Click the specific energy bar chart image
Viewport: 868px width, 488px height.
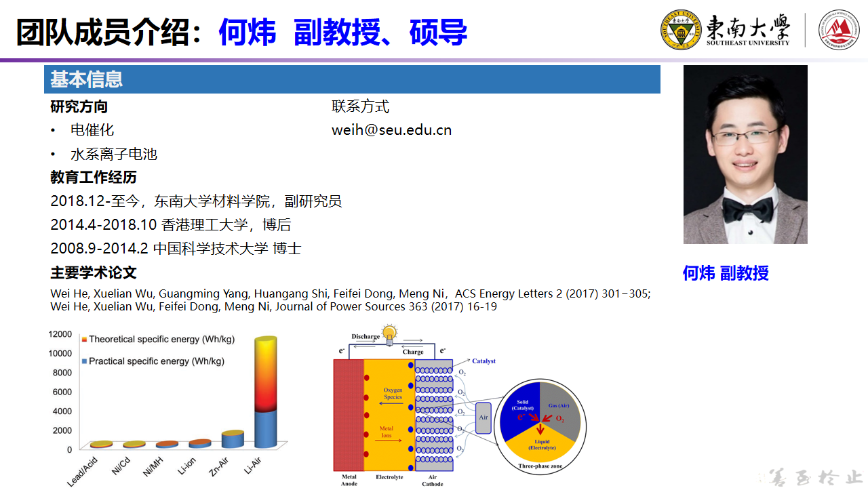click(x=169, y=407)
